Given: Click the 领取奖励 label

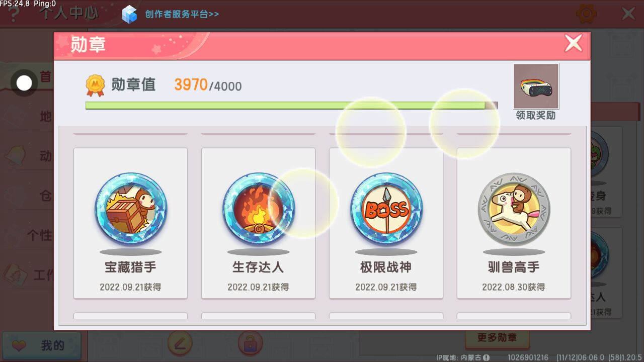Looking at the screenshot, I should click(536, 115).
